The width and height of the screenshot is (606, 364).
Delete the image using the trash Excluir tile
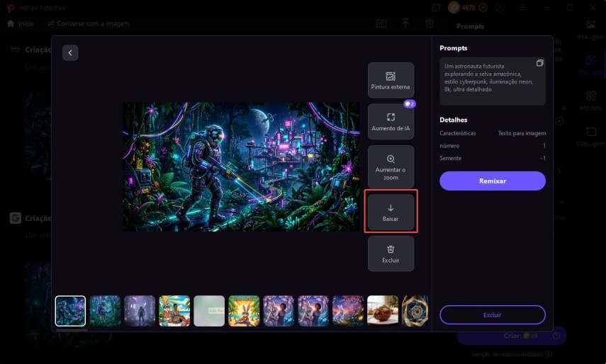[x=391, y=254]
